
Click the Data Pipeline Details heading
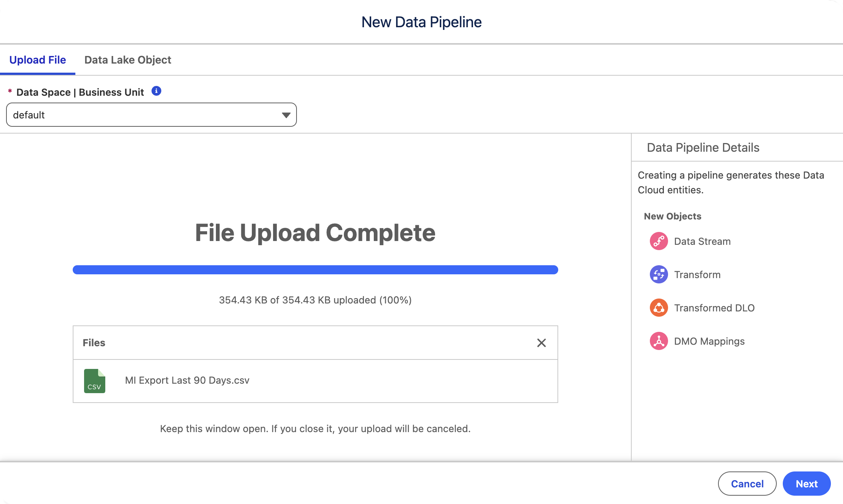pos(703,148)
